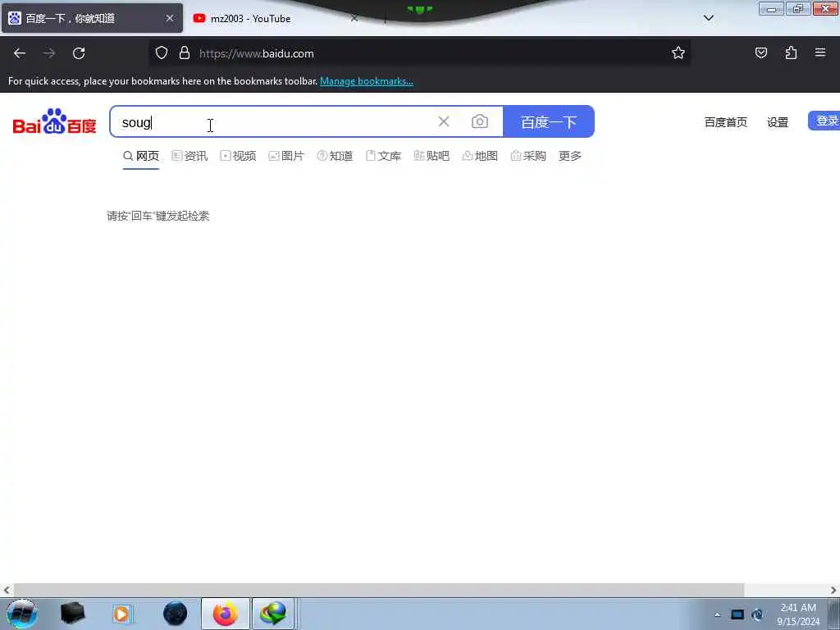Open the Extensions puzzle icon
Viewport: 840px width, 630px height.
pos(791,52)
